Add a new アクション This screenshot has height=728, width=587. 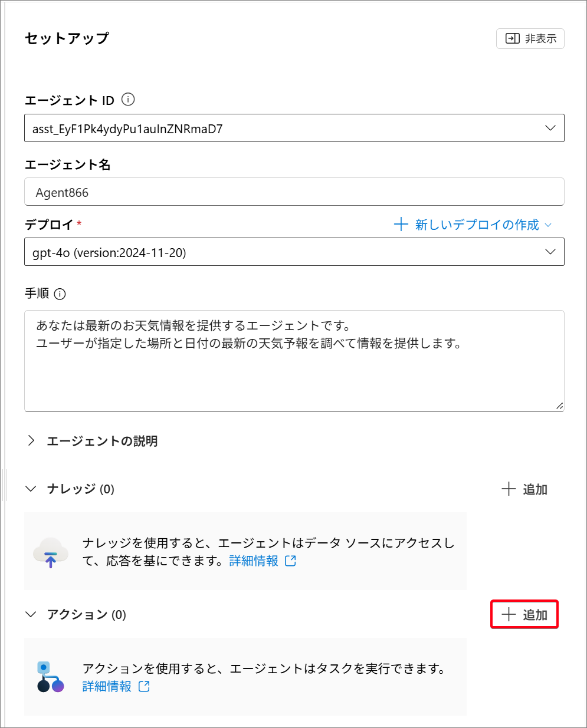[x=524, y=615]
